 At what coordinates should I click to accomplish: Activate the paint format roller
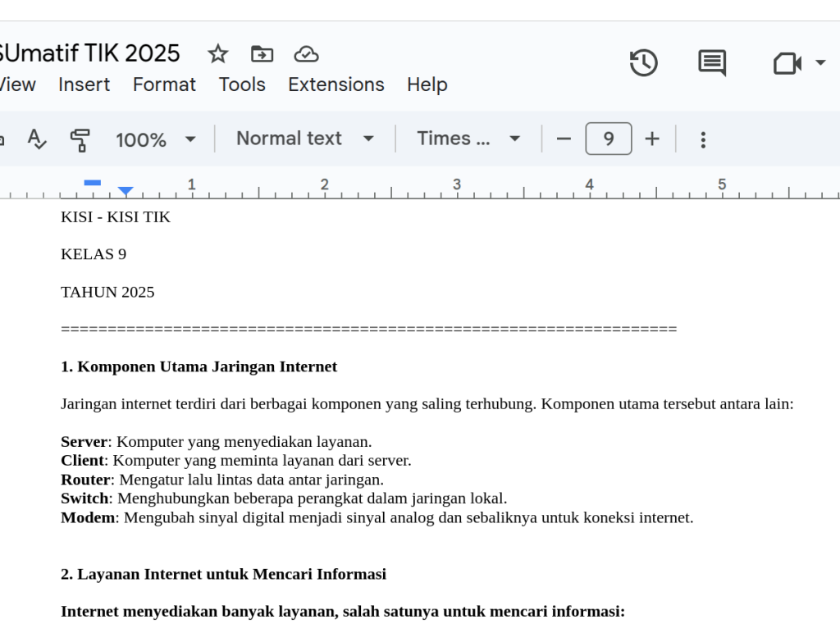point(80,139)
